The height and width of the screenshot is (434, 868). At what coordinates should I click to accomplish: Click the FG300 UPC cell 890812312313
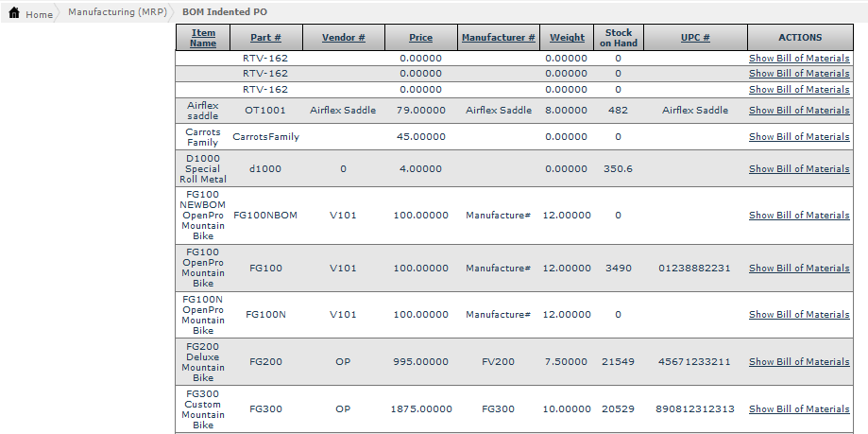point(695,409)
